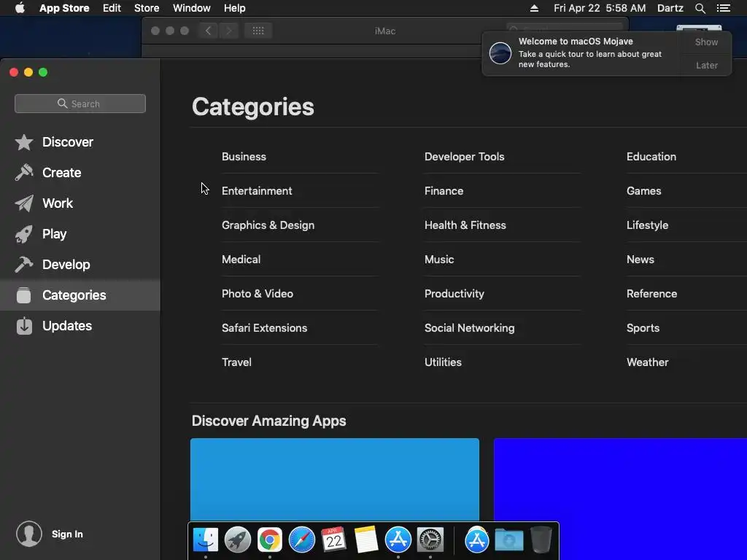This screenshot has height=560, width=747.
Task: Click the Sign In link
Action: (x=67, y=534)
